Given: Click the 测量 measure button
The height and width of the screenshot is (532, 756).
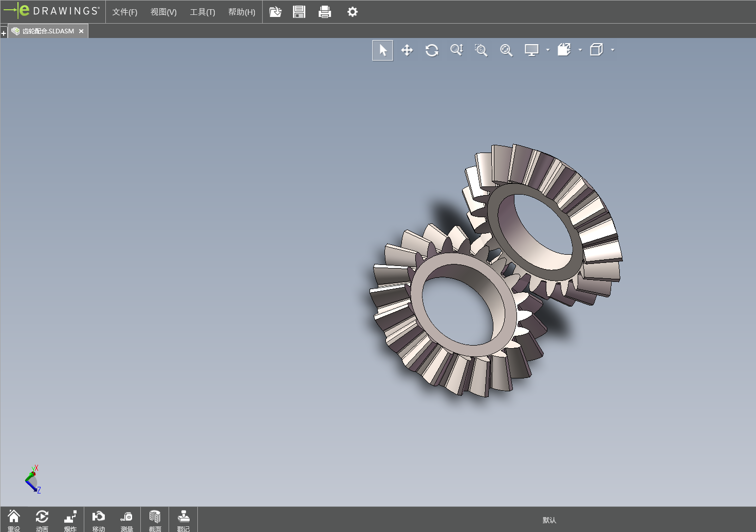Looking at the screenshot, I should click(127, 520).
